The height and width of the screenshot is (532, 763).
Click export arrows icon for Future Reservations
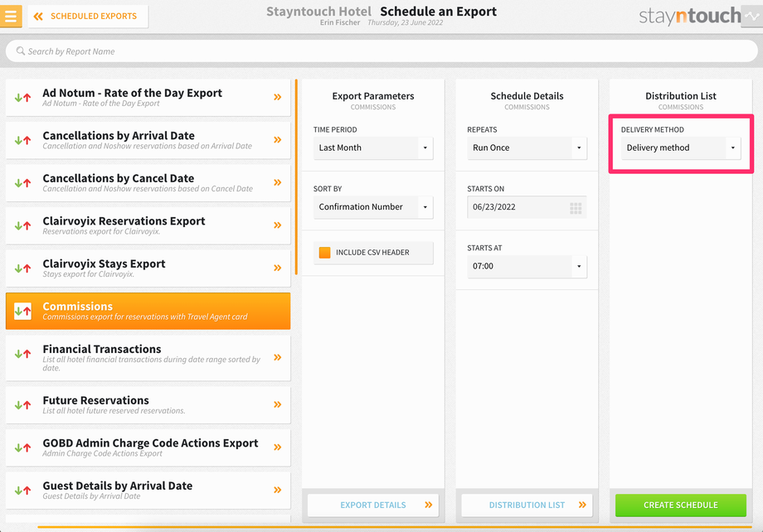pos(22,405)
